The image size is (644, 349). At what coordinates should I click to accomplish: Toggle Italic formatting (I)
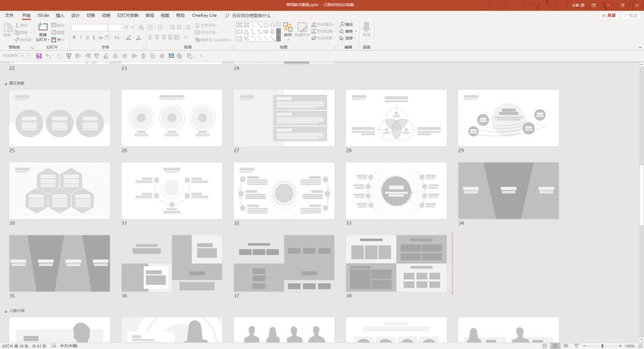(80, 38)
